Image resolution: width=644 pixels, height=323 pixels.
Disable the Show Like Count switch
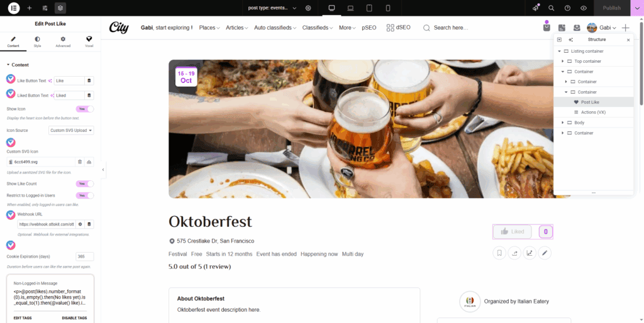(85, 183)
